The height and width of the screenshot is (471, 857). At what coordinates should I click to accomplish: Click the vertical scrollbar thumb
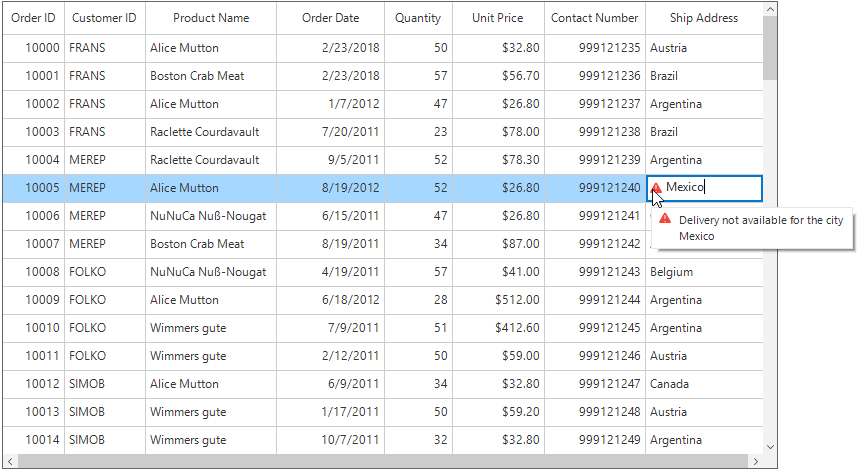point(770,48)
